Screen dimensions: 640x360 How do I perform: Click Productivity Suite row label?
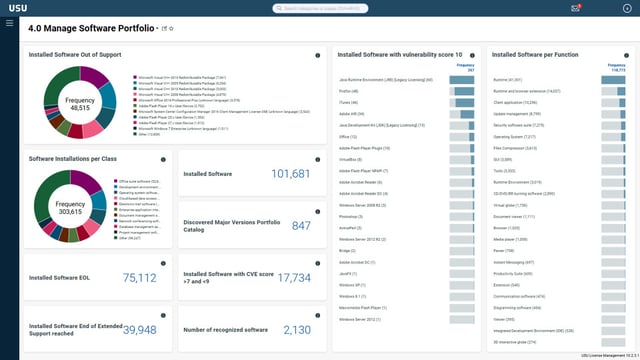tap(513, 274)
